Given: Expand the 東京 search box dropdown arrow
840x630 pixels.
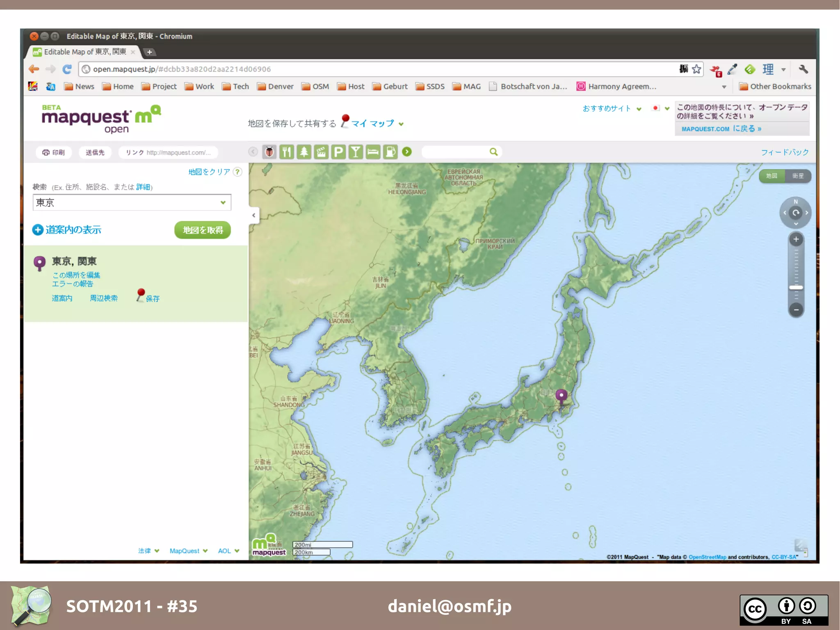Looking at the screenshot, I should coord(223,202).
